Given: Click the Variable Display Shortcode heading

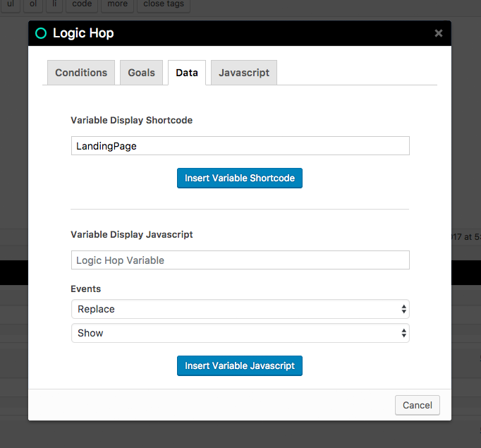Looking at the screenshot, I should 132,120.
